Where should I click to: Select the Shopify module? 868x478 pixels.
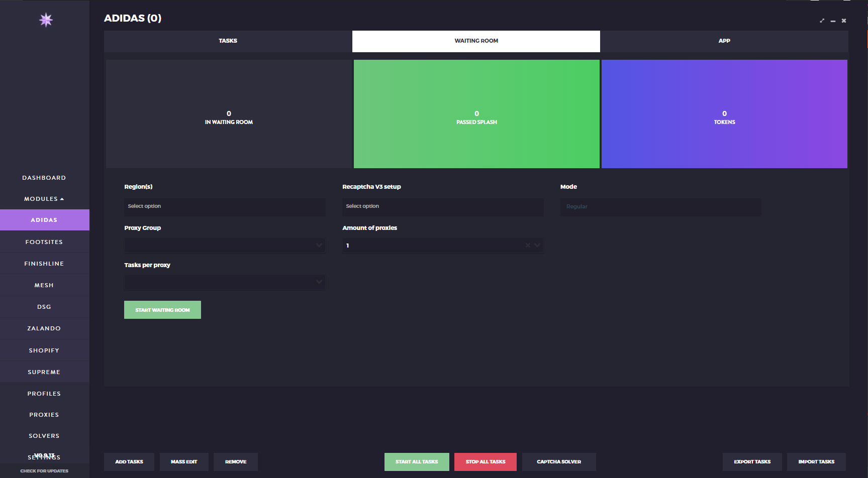point(44,350)
